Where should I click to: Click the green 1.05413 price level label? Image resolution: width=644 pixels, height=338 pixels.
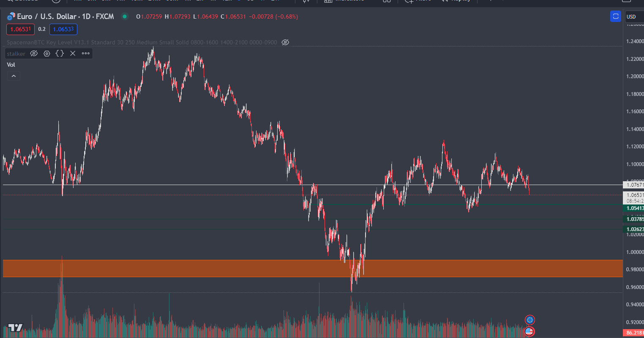pos(633,208)
